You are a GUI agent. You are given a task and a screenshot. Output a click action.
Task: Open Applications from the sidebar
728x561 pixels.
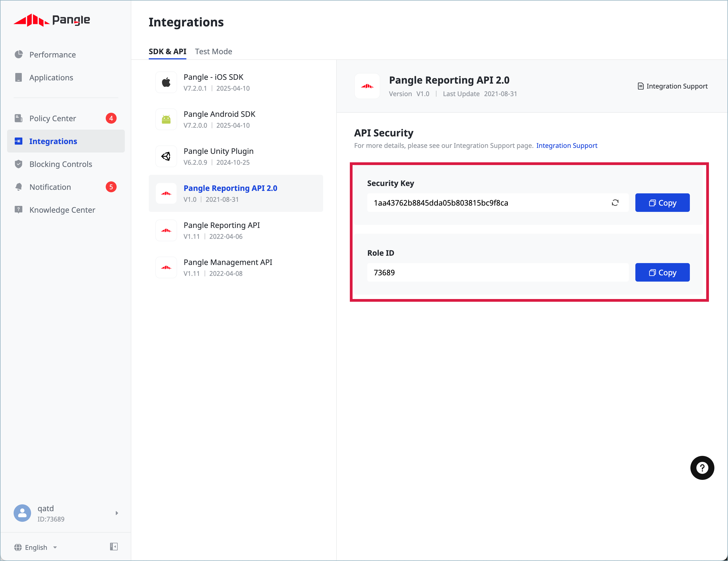[66, 78]
